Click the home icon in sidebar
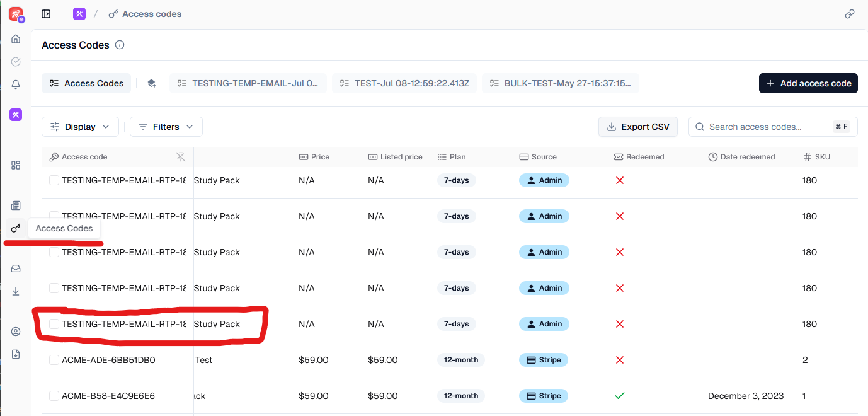The height and width of the screenshot is (416, 868). pyautogui.click(x=16, y=39)
